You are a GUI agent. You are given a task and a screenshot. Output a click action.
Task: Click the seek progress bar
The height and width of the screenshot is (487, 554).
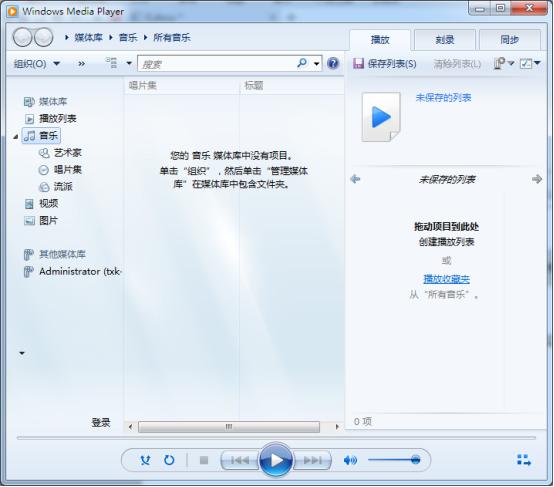pos(276,438)
